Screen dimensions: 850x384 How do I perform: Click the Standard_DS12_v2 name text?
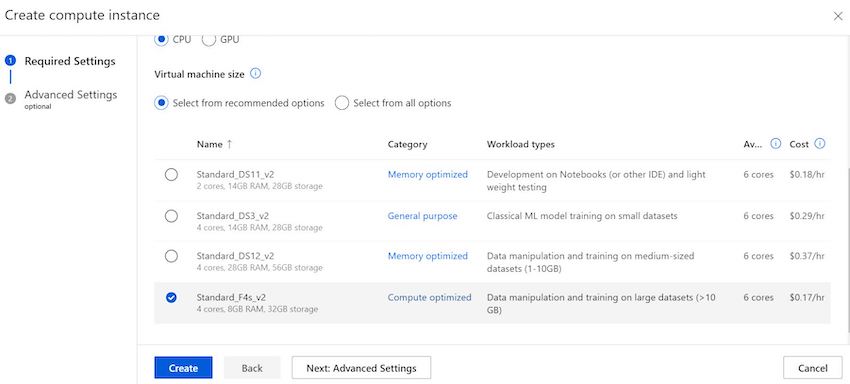click(x=235, y=256)
